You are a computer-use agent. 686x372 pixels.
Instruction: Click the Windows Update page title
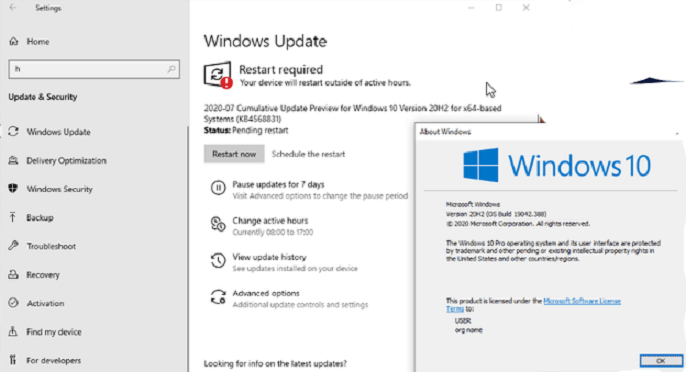click(x=265, y=41)
